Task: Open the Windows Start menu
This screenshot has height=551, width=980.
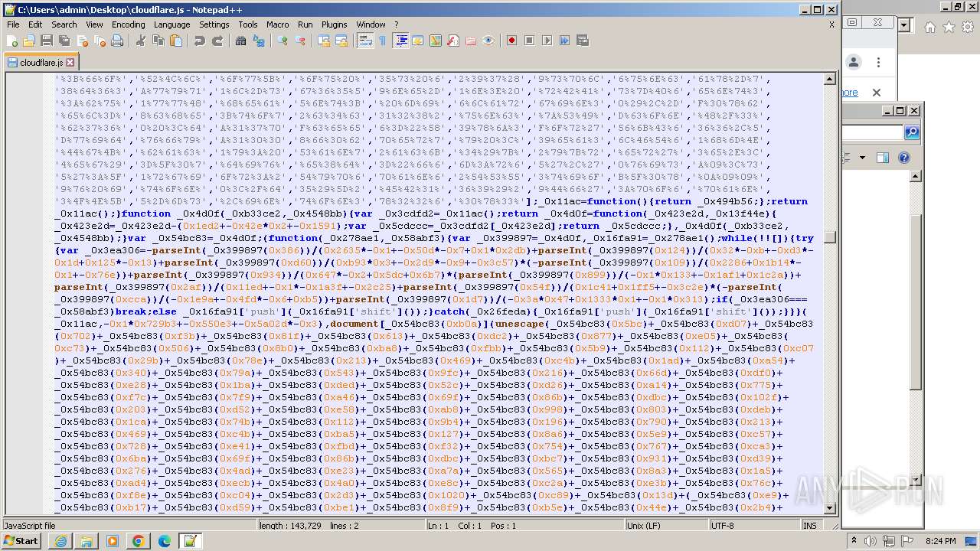Action: 21,541
